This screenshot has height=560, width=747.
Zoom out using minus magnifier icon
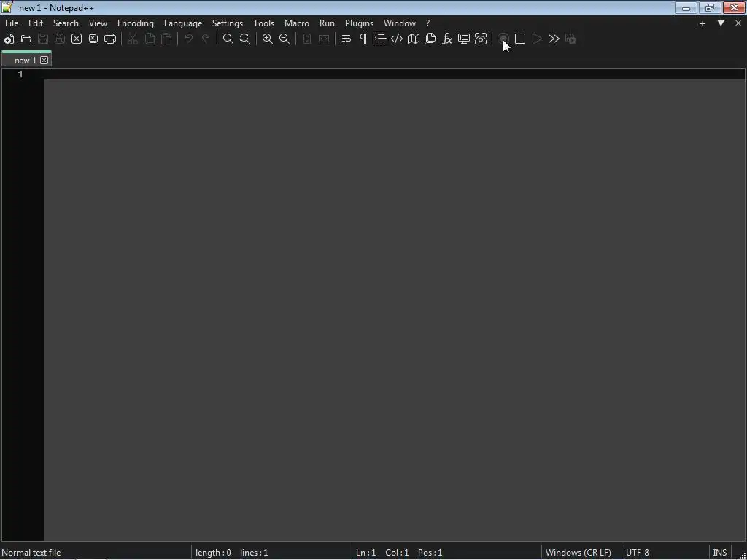pyautogui.click(x=285, y=39)
